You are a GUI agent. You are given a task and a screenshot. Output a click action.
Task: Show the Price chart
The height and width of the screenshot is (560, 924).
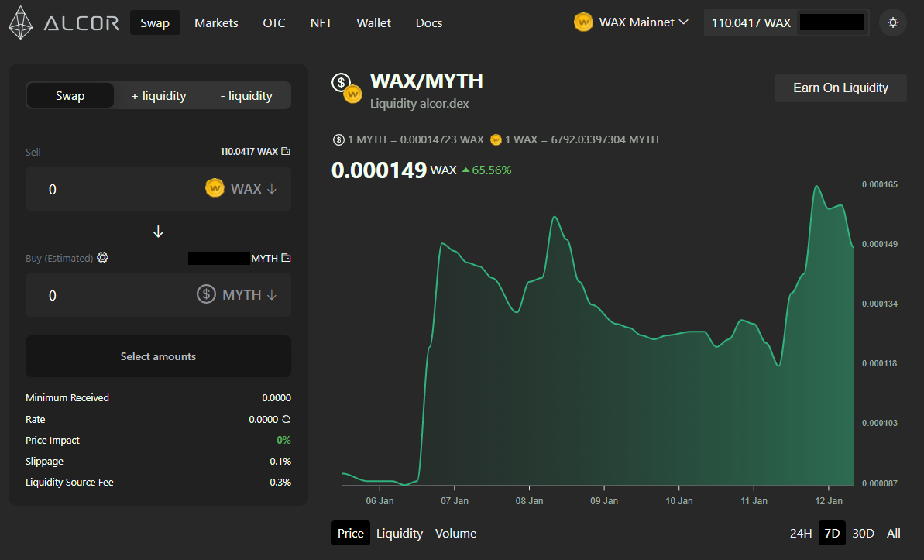[x=351, y=533]
